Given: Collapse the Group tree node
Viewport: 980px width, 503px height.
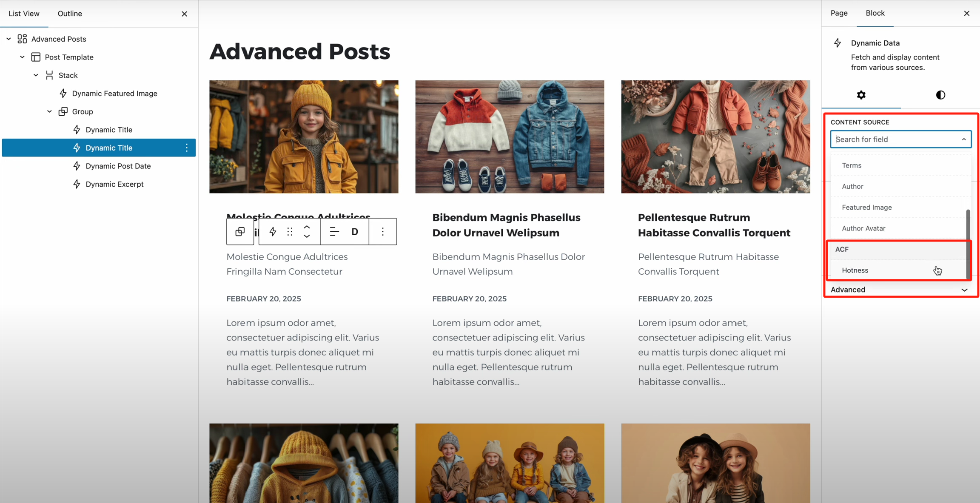Looking at the screenshot, I should tap(49, 111).
